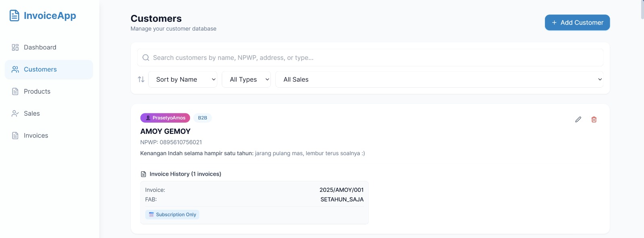
Task: Open the Dashboard page
Action: click(x=49, y=47)
